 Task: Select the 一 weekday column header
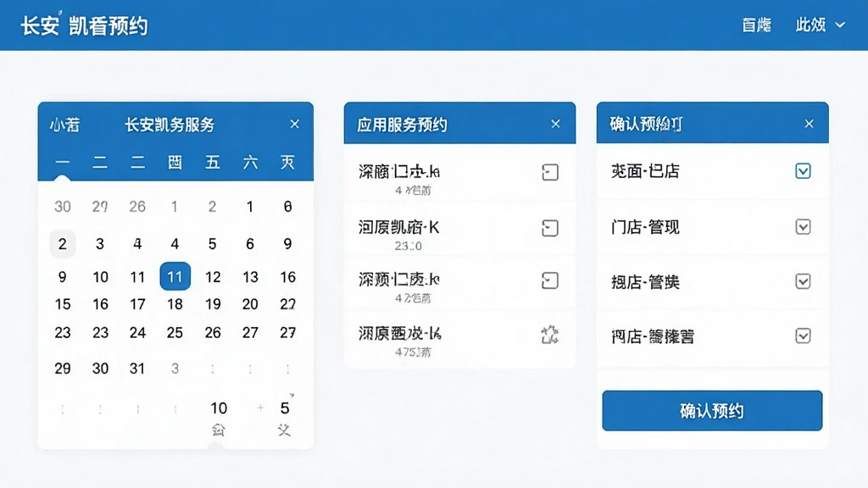point(63,162)
